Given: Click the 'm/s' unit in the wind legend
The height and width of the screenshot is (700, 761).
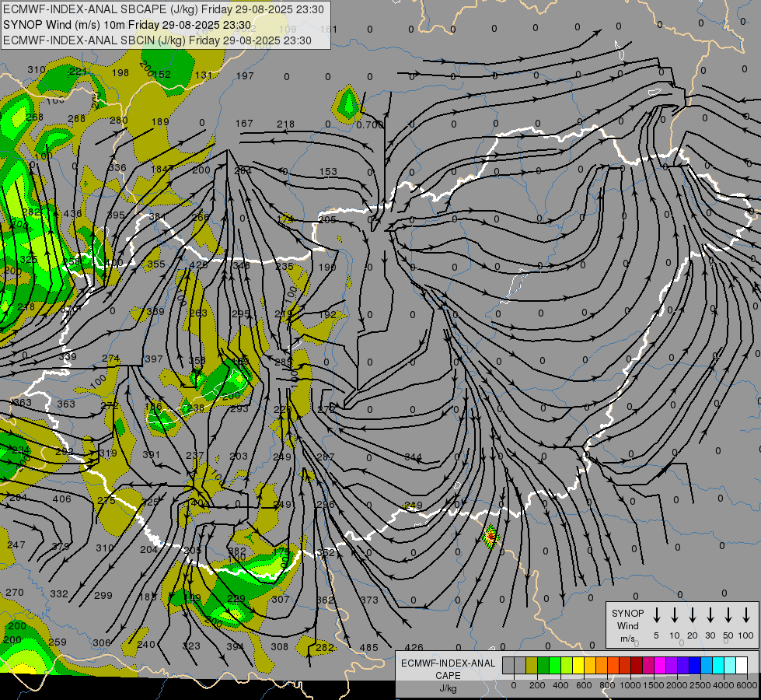Looking at the screenshot, I should (x=627, y=639).
